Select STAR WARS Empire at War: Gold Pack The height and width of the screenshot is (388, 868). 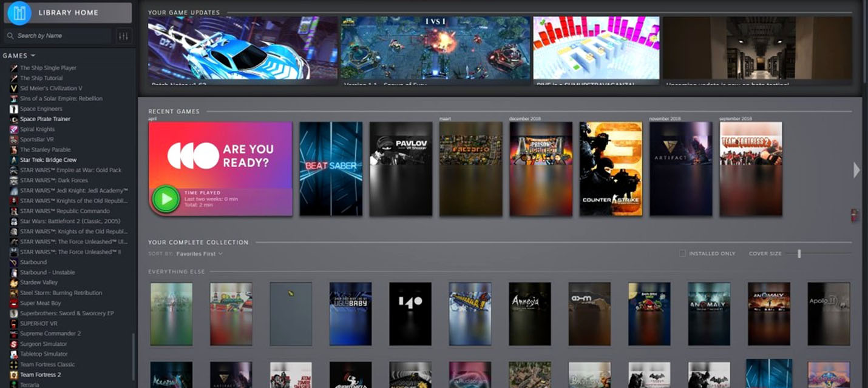pyautogui.click(x=70, y=170)
